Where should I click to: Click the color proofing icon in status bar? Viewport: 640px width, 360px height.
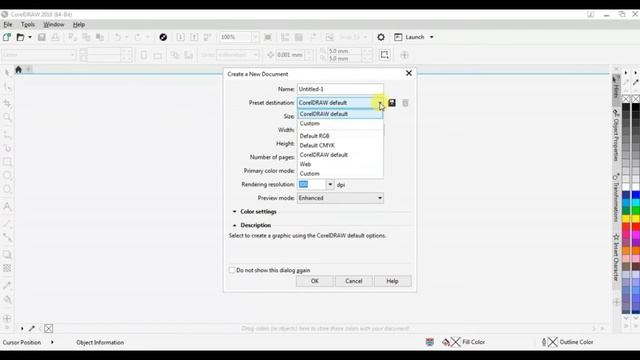pos(429,342)
